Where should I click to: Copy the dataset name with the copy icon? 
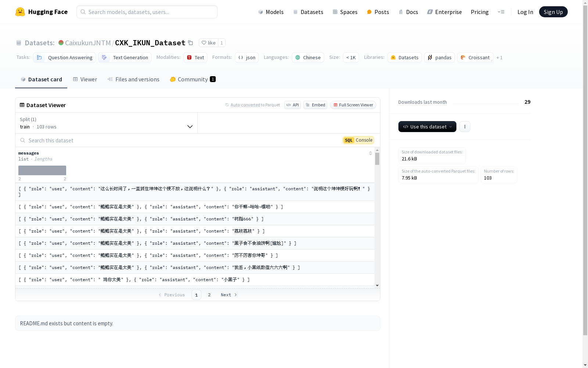[190, 43]
